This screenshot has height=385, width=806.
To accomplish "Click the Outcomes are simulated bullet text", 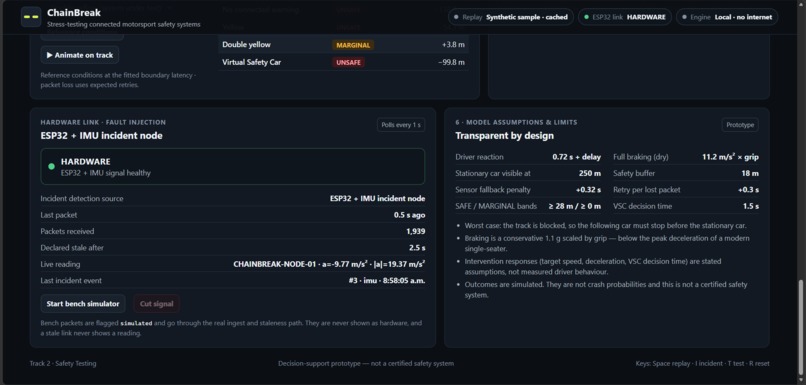I will tap(606, 290).
